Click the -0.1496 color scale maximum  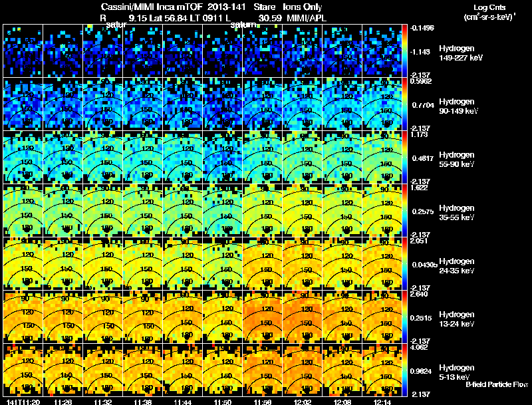pos(422,28)
